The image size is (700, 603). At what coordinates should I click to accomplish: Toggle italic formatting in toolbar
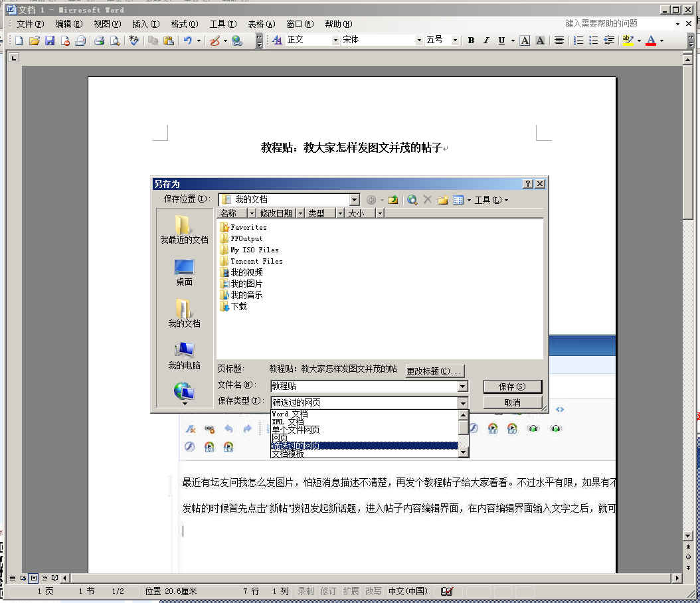486,41
